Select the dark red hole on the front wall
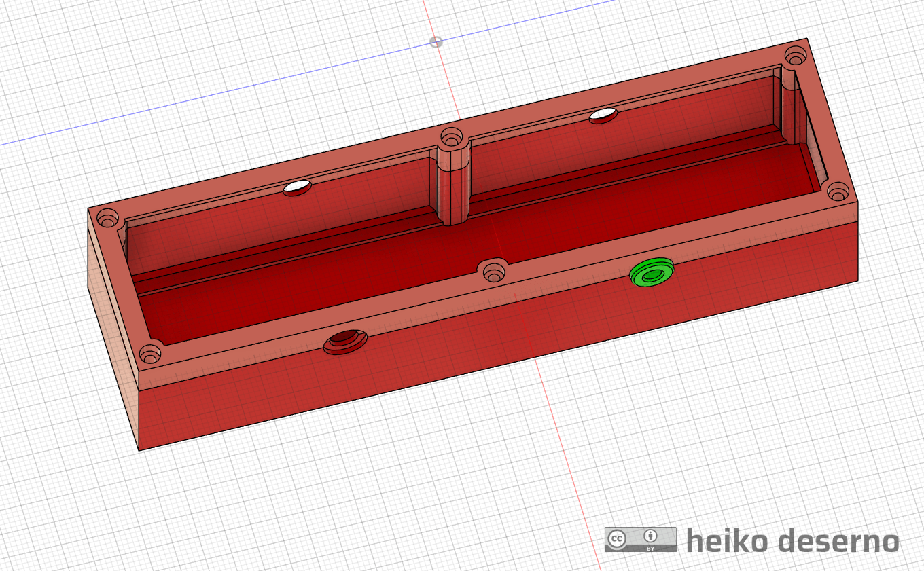This screenshot has height=571, width=924. click(345, 341)
